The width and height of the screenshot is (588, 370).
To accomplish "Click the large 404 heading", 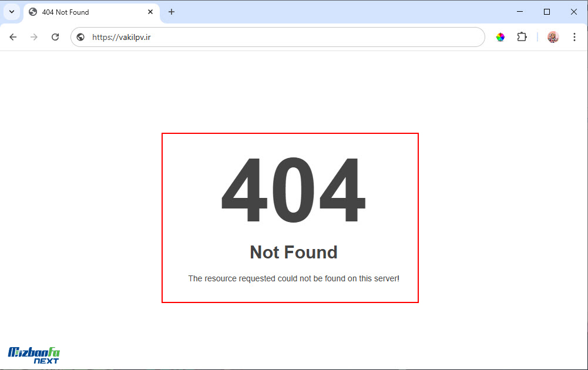I will pos(293,190).
